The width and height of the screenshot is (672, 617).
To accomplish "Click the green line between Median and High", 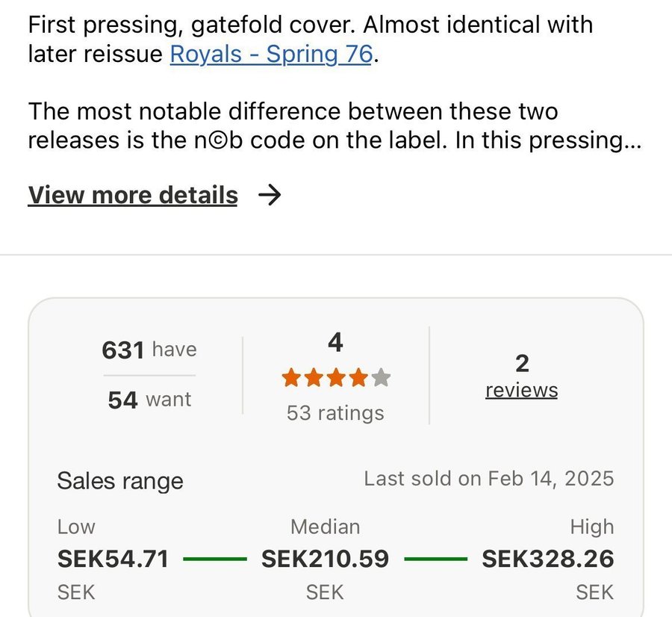I will pyautogui.click(x=435, y=558).
